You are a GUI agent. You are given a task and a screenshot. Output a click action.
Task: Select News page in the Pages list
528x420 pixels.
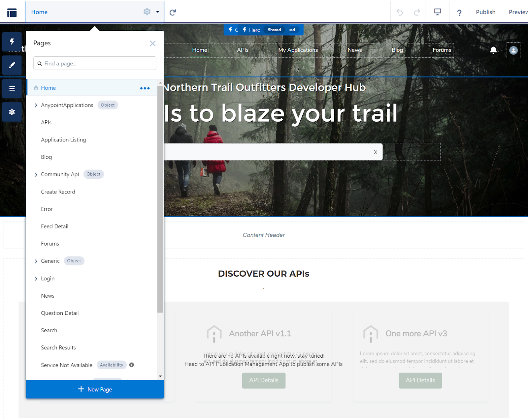click(48, 296)
